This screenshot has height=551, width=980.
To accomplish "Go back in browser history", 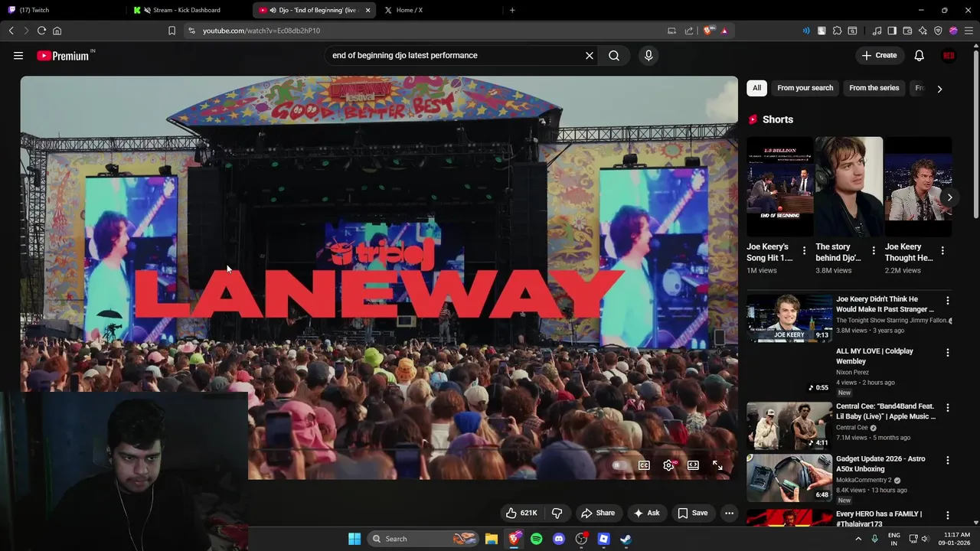I will pyautogui.click(x=11, y=31).
